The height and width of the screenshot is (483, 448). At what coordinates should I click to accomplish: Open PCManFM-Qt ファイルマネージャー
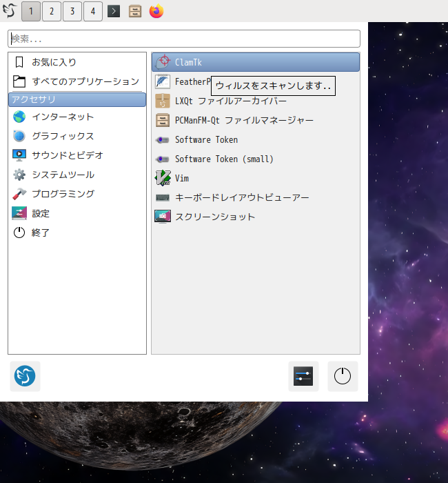point(256,120)
